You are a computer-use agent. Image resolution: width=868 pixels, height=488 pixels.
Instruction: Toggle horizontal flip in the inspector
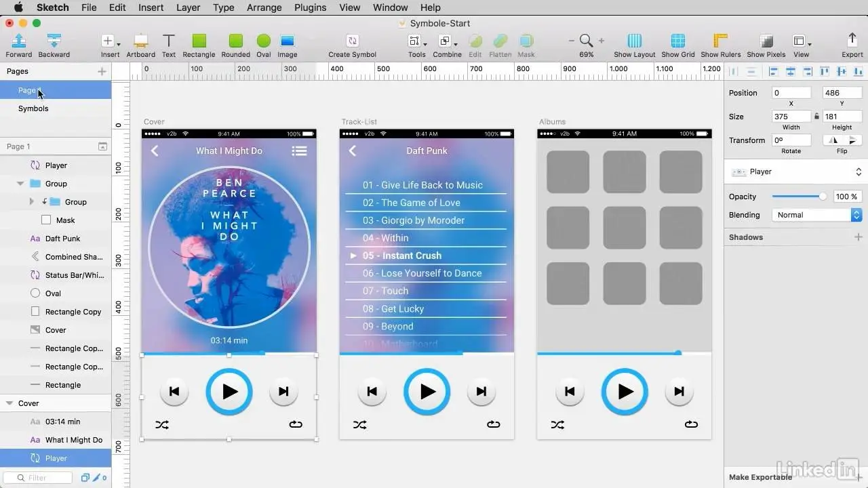click(x=833, y=140)
